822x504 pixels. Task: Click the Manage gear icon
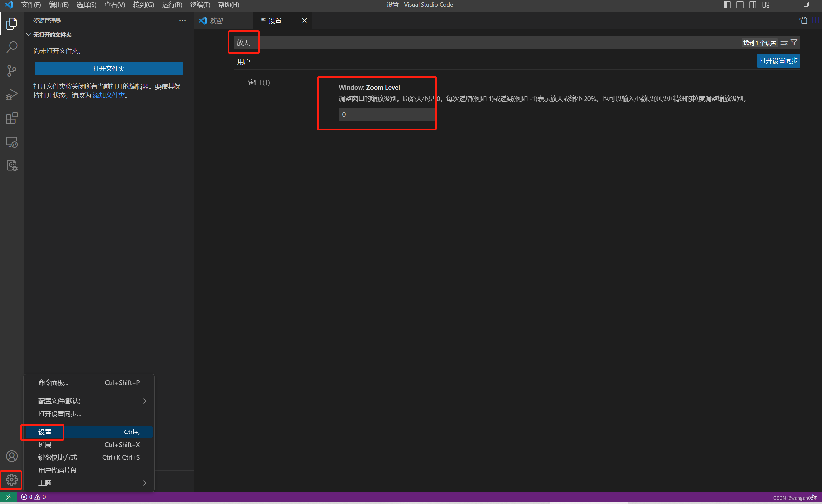[12, 480]
